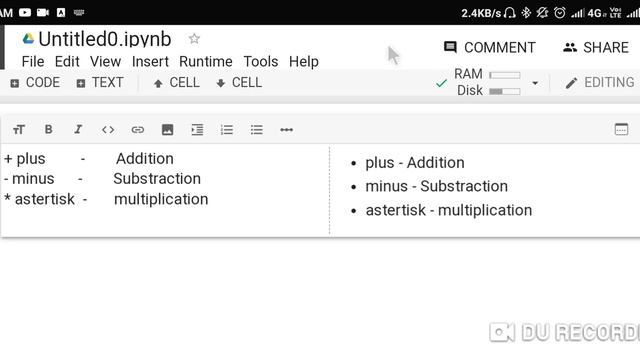Indent the selected text
Screen dimensions: 640x360
coord(197,130)
